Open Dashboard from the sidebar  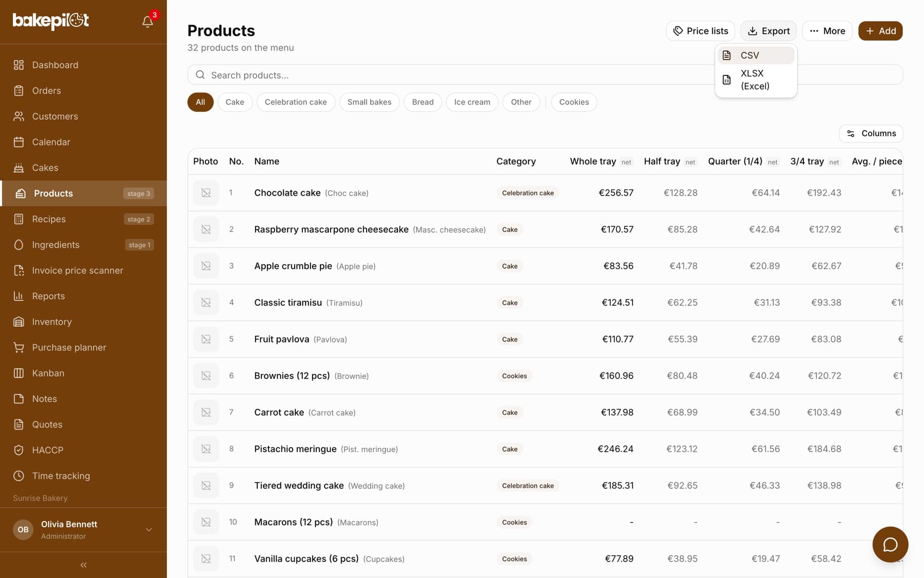(83, 65)
